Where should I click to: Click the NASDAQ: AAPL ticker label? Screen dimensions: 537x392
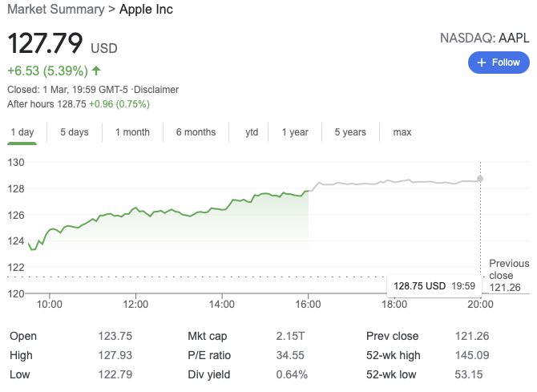click(485, 38)
